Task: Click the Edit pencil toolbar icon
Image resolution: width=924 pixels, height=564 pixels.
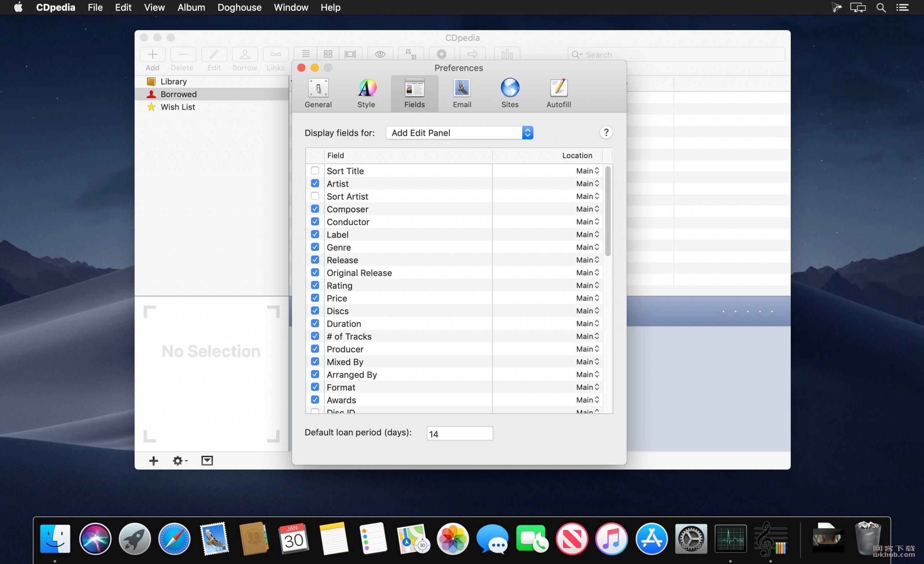Action: pyautogui.click(x=214, y=55)
